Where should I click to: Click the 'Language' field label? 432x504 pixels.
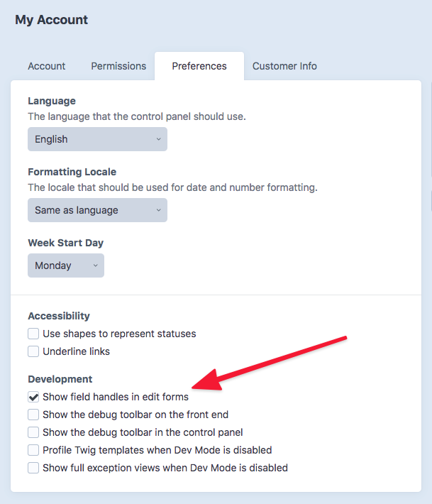pos(52,101)
